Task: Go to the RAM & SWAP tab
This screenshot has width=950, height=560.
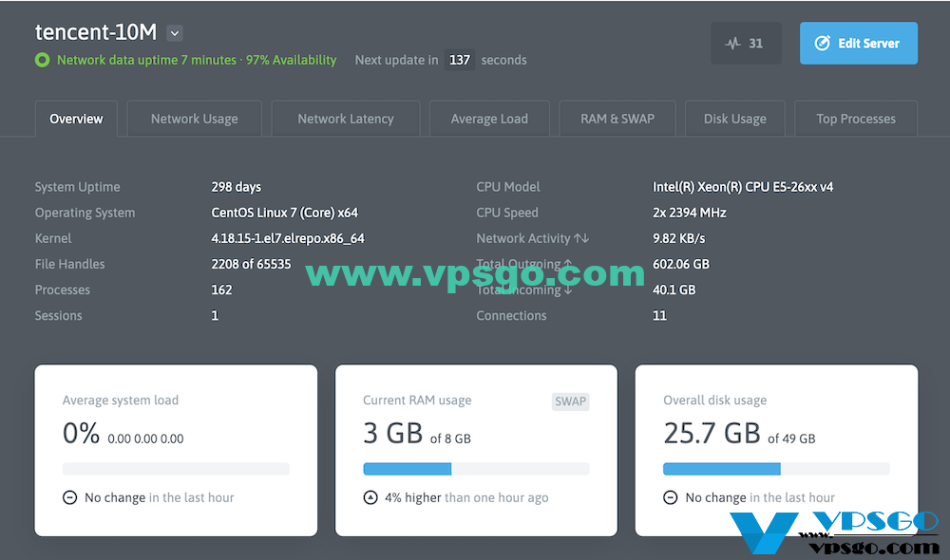Action: 617,119
